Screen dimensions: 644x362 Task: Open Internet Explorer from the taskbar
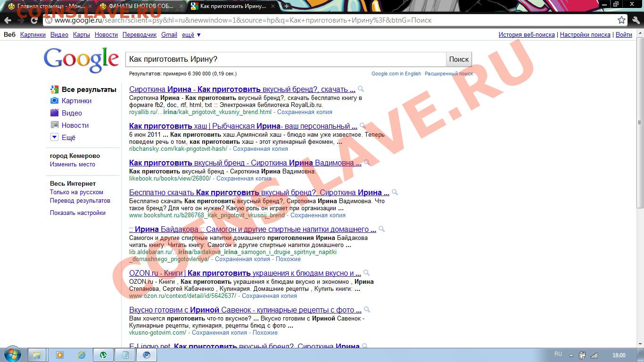82,355
